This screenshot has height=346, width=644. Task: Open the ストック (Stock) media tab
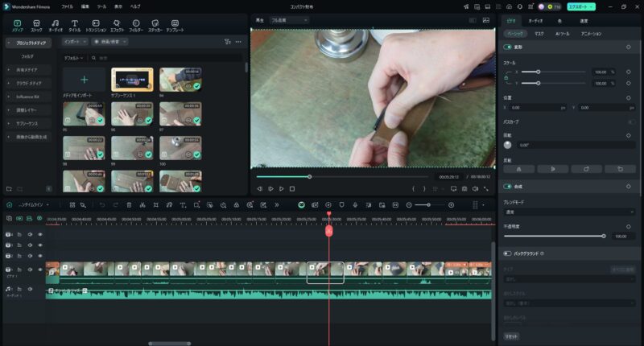(36, 26)
